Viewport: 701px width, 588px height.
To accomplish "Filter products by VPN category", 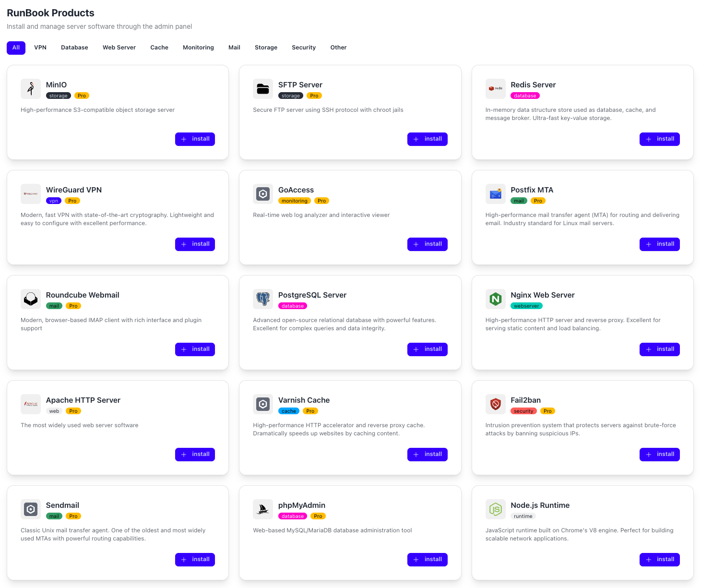I will 40,48.
